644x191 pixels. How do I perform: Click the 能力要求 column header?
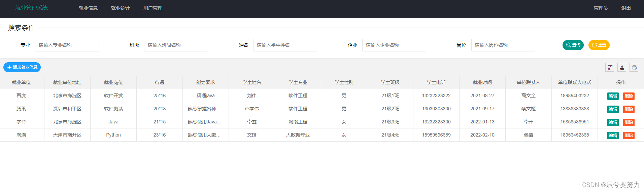206,82
